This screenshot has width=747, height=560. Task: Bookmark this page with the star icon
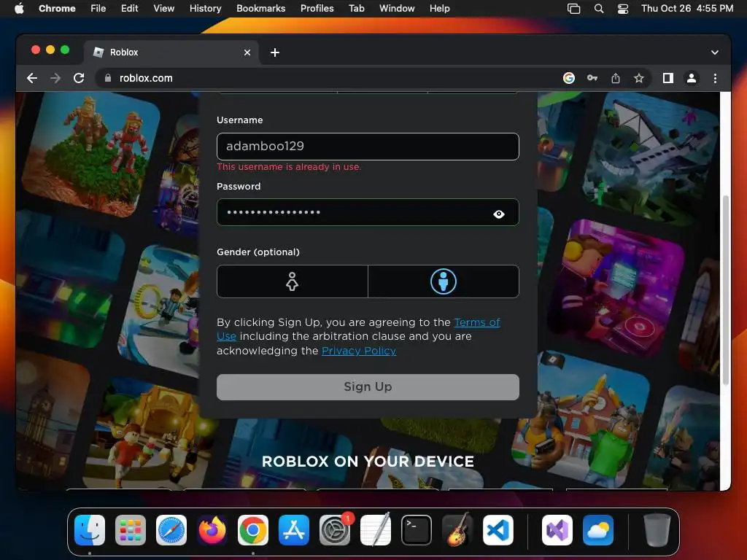639,78
